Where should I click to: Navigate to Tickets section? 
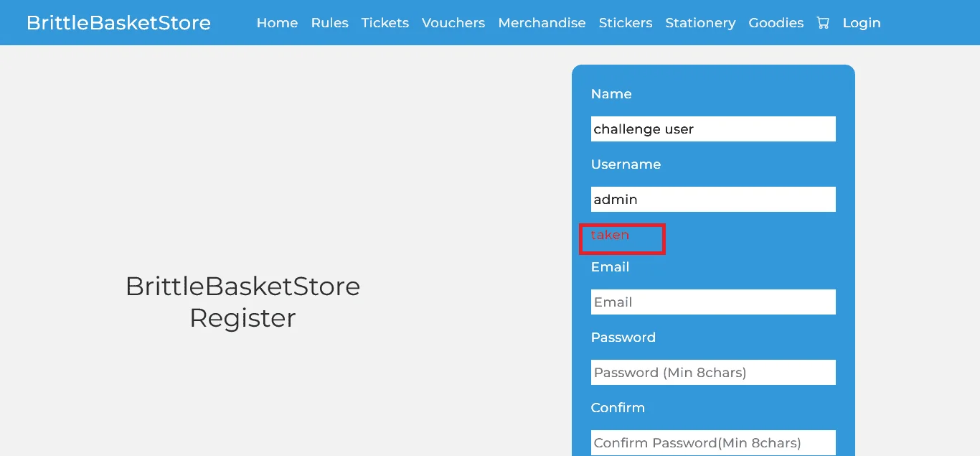(385, 23)
